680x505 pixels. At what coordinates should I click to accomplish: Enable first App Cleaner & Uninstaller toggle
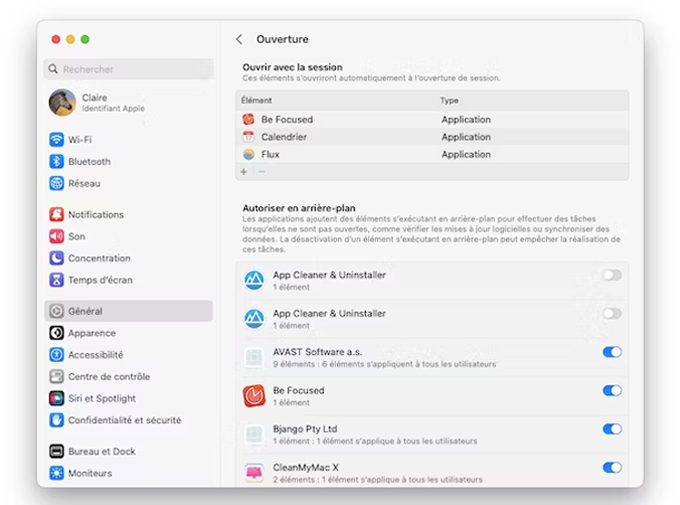click(x=611, y=275)
